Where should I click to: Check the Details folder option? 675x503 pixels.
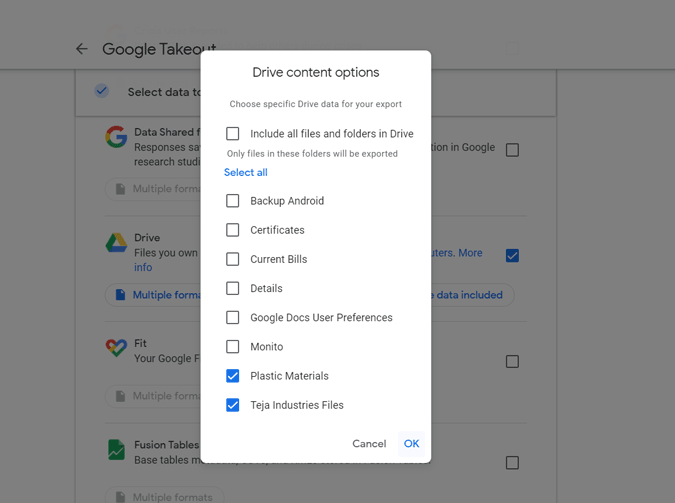[233, 288]
